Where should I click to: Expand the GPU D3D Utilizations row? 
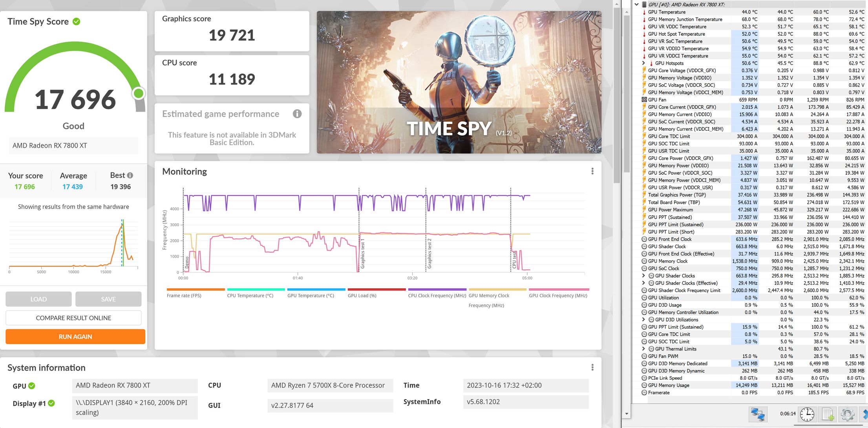click(643, 320)
